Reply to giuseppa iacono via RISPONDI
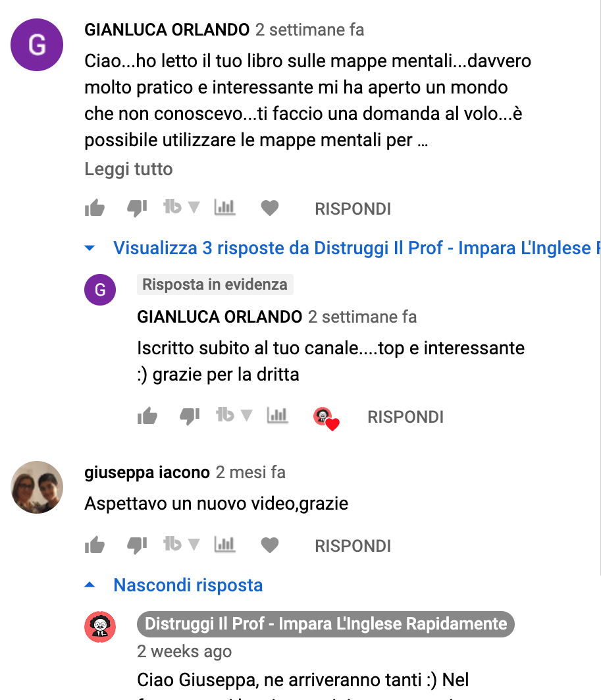601x700 pixels. point(353,546)
